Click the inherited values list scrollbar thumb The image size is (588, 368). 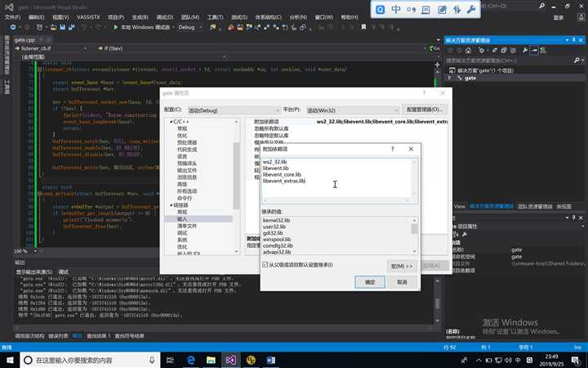[414, 228]
